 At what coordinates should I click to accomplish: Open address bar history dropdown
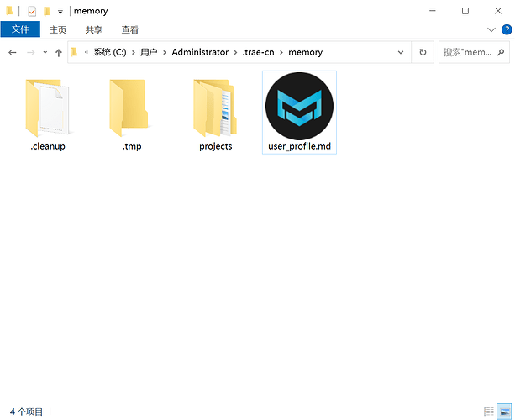tap(401, 52)
